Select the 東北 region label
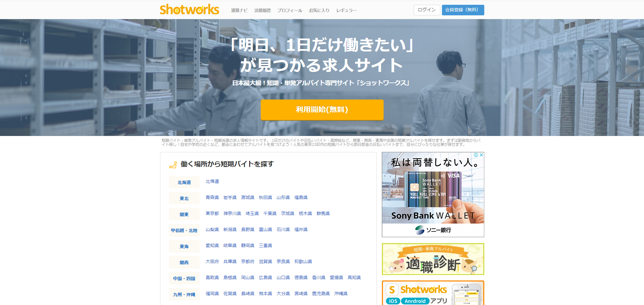This screenshot has height=305, width=644. [184, 198]
